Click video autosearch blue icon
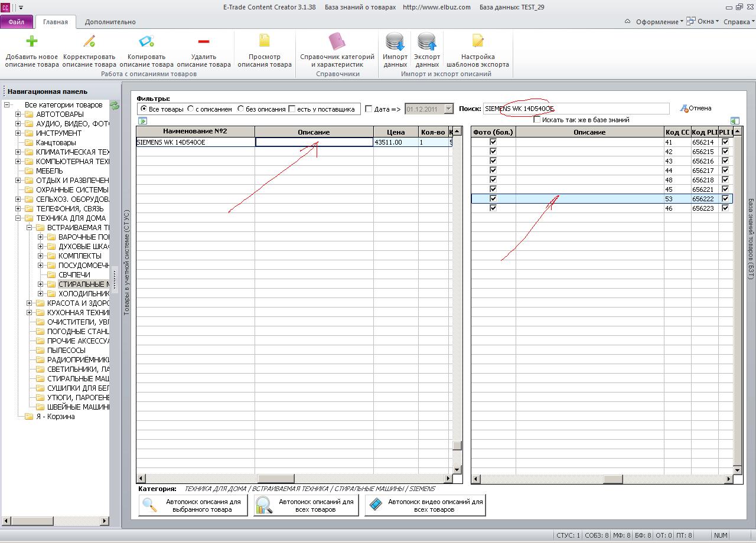The height and width of the screenshot is (543, 756). 374,506
